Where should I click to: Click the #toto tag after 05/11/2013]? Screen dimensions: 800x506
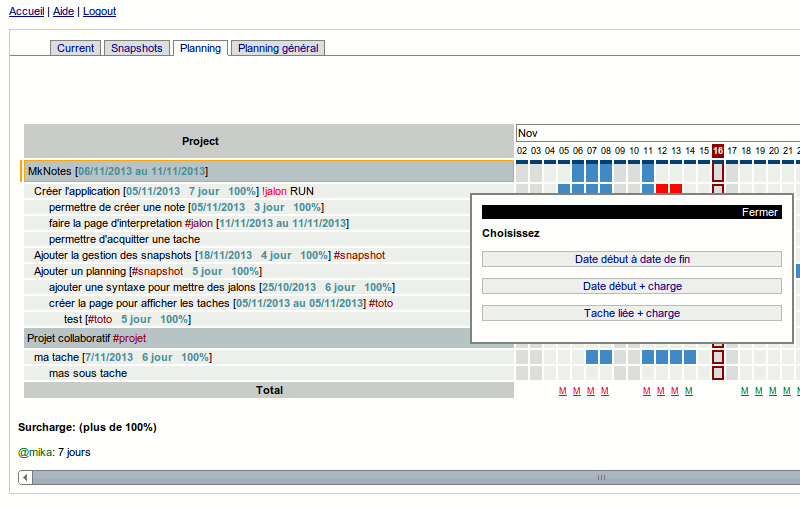(x=381, y=303)
